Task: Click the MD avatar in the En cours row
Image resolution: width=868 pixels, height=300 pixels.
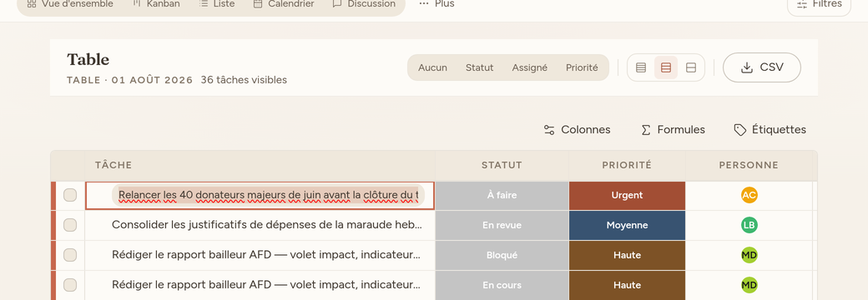Action: [x=749, y=284]
